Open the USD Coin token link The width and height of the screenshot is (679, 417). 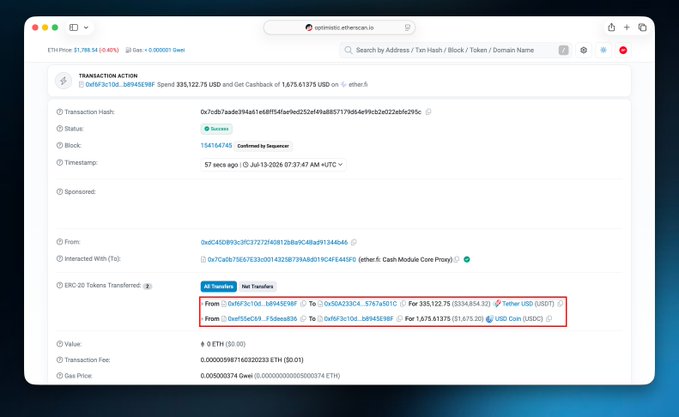tap(508, 319)
